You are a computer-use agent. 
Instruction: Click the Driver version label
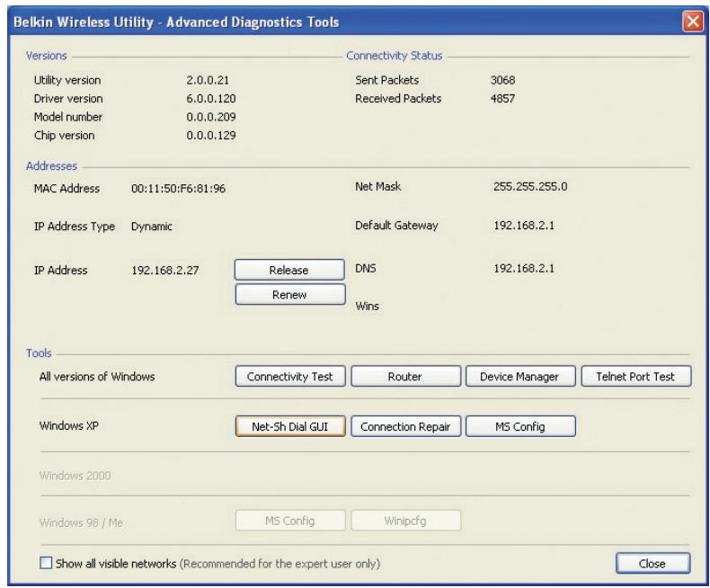(68, 98)
